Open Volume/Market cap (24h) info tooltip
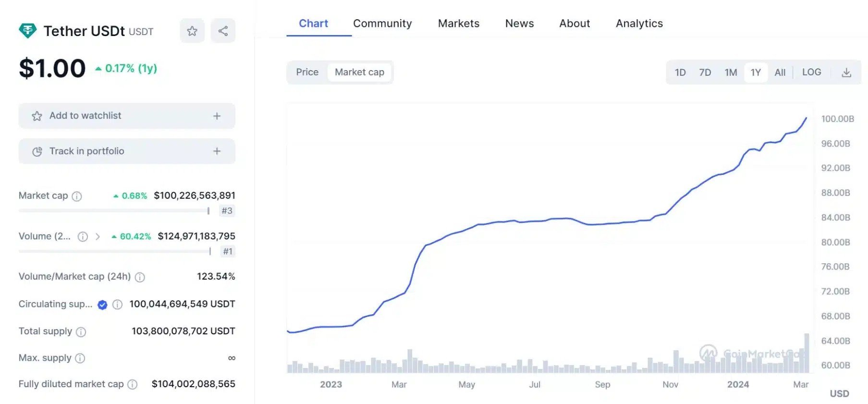The height and width of the screenshot is (404, 868). click(x=140, y=277)
